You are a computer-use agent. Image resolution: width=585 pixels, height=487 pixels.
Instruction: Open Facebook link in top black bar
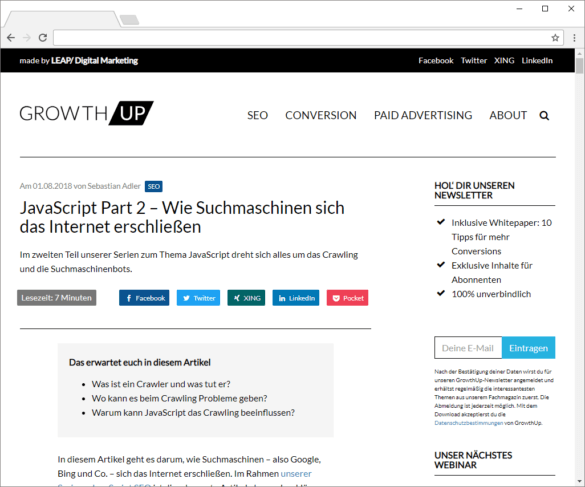point(436,60)
